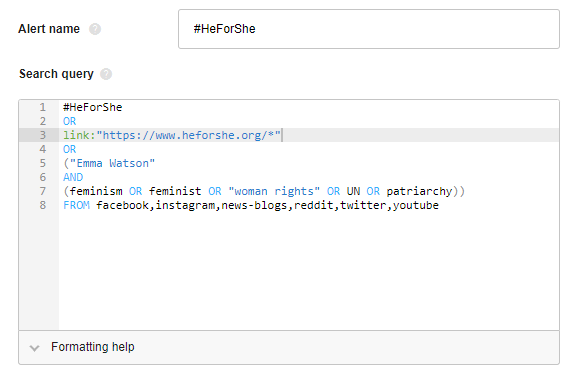571x375 pixels.
Task: Click the AND operator on line 6
Action: pyautogui.click(x=73, y=177)
